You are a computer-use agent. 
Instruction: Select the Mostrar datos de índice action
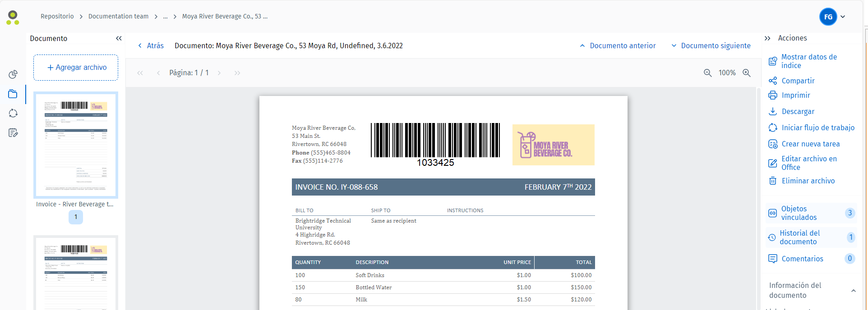click(809, 61)
